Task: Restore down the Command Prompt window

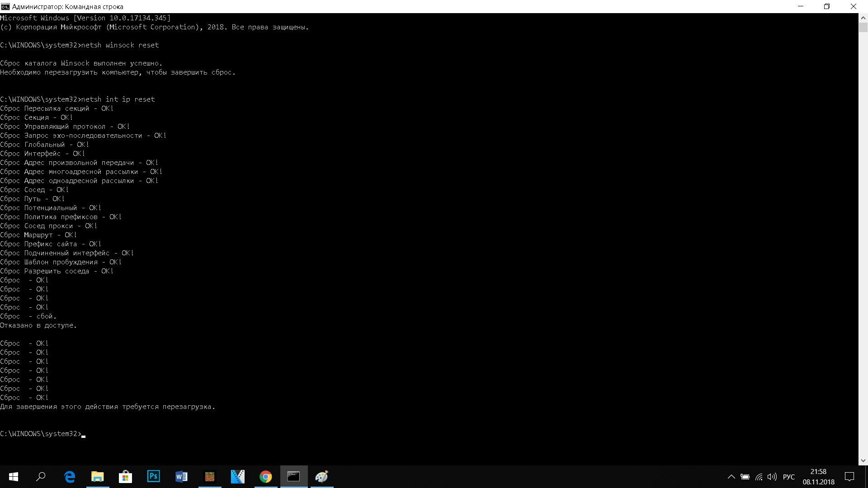Action: click(827, 6)
